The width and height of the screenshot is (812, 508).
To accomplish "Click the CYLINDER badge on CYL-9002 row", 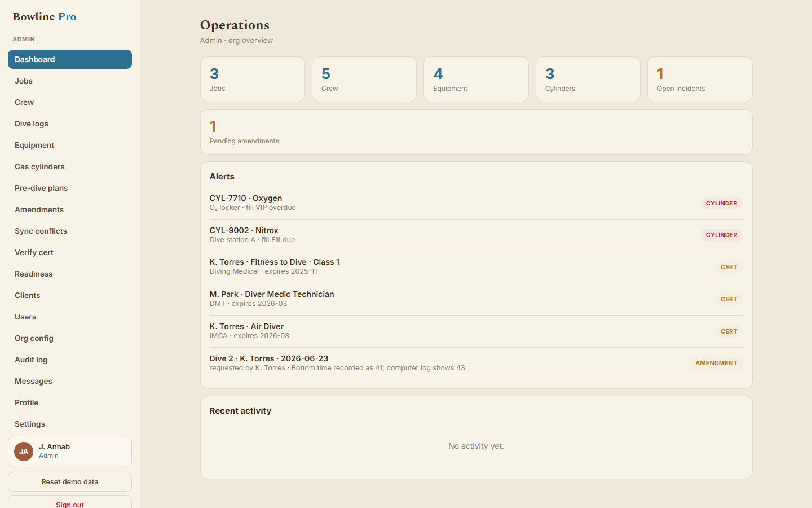I will click(x=721, y=235).
